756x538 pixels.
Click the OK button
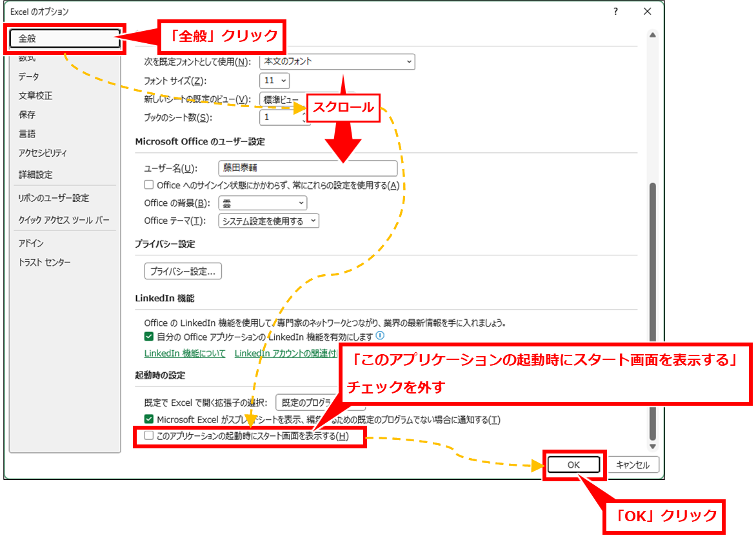[x=573, y=464]
